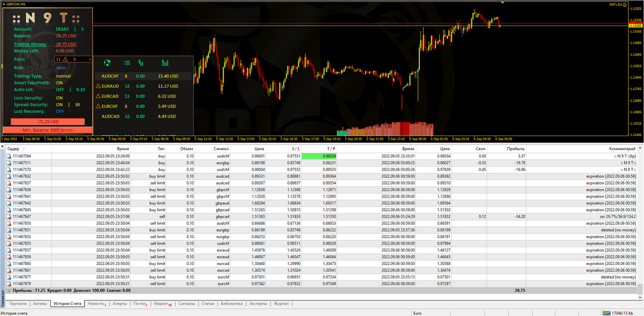The height and width of the screenshot is (316, 644).
Task: Click the warning triangle beside EURCAD
Action: click(x=98, y=96)
